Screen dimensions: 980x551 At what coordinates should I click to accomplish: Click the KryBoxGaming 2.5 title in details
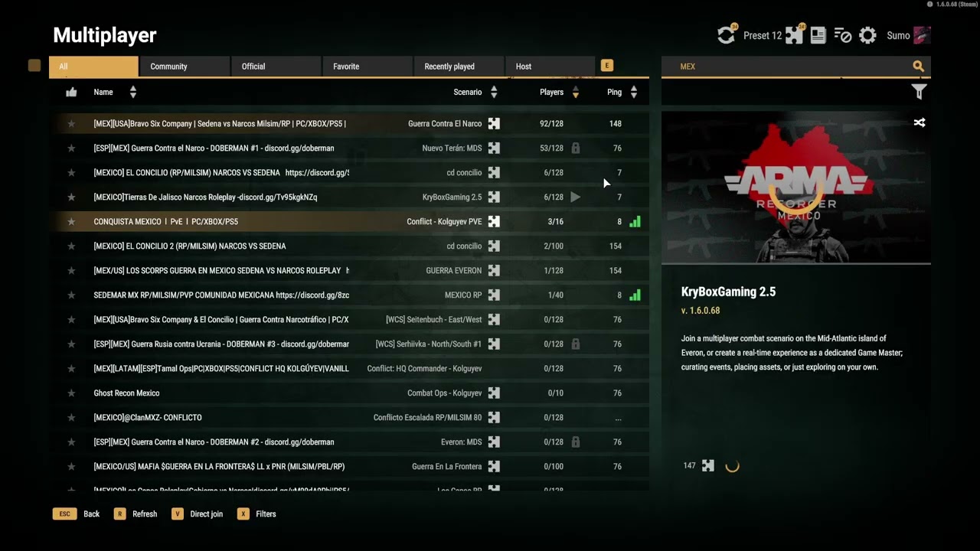pos(728,292)
